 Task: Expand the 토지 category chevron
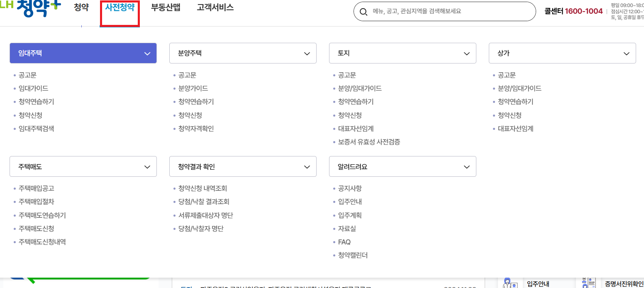466,53
